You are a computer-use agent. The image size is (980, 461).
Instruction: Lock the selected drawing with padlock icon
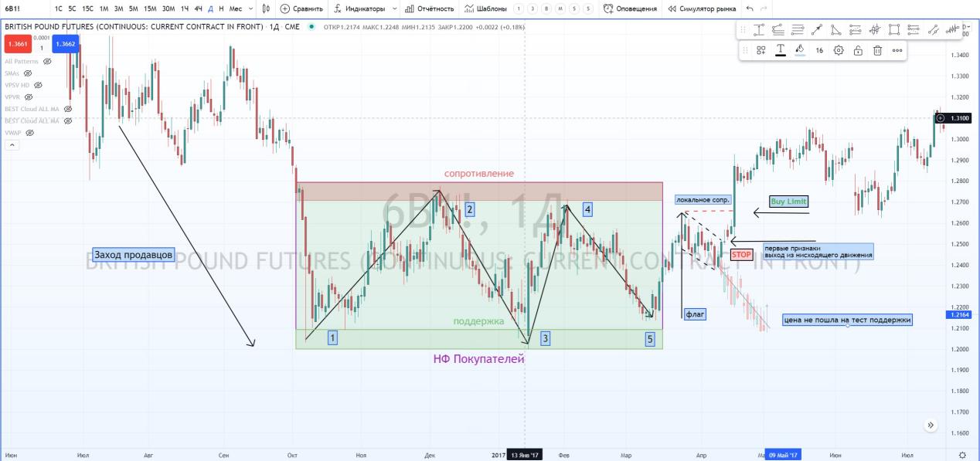(x=858, y=50)
